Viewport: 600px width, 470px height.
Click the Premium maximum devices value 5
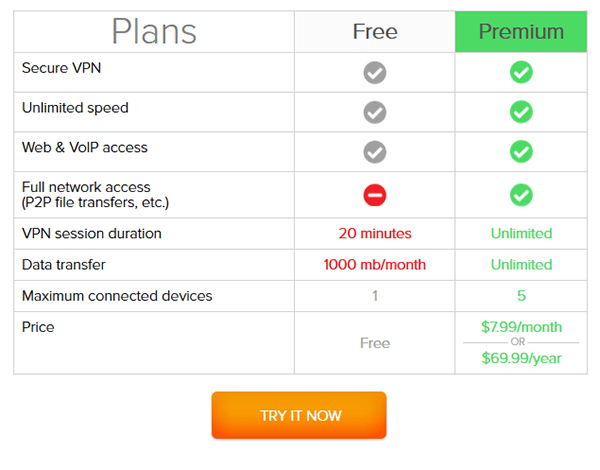(x=521, y=295)
